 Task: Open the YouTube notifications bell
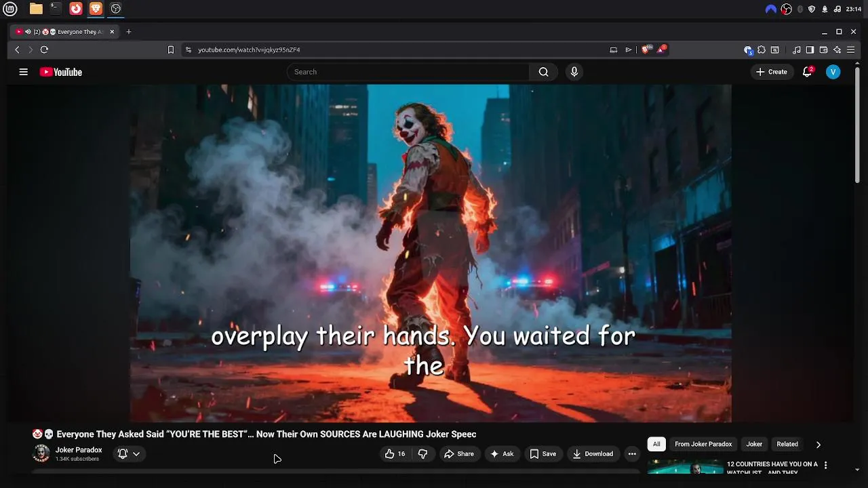tap(807, 72)
